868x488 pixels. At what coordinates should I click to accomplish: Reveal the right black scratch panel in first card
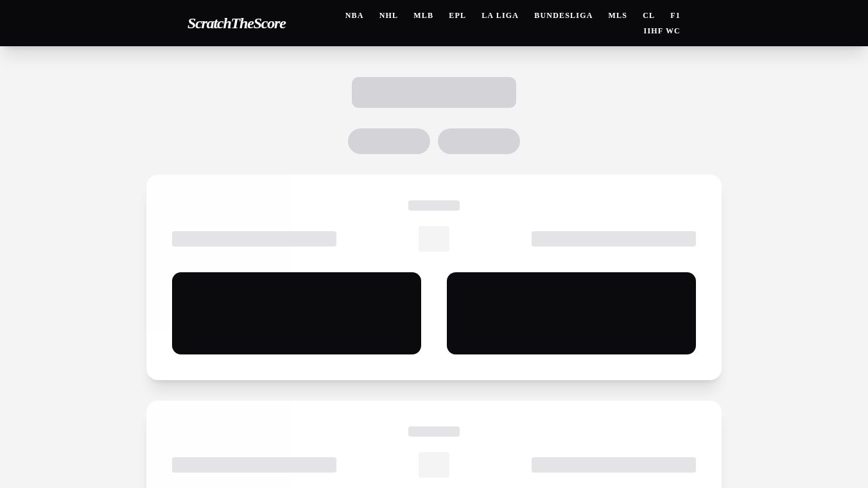pyautogui.click(x=571, y=313)
